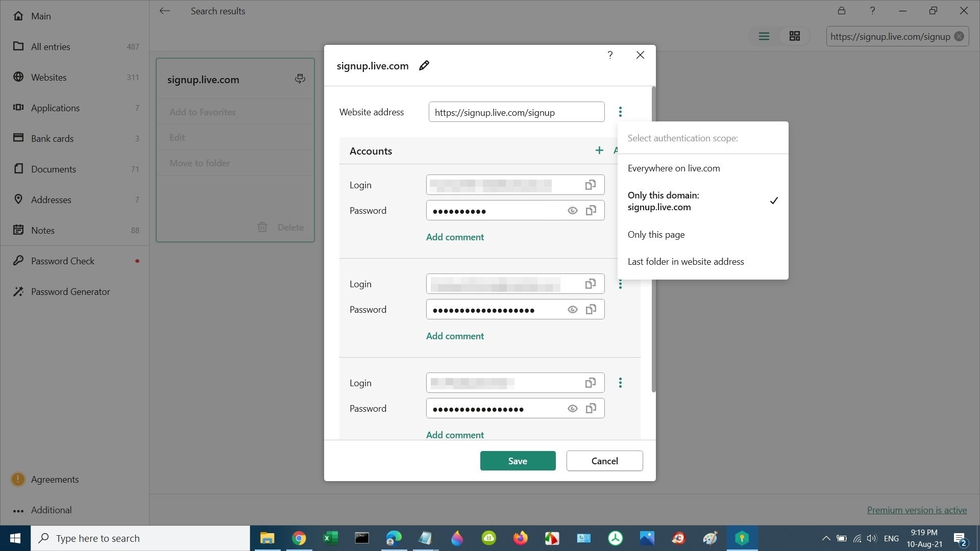Close the signup.live.com edit dialog
This screenshot has height=551, width=980.
point(640,55)
